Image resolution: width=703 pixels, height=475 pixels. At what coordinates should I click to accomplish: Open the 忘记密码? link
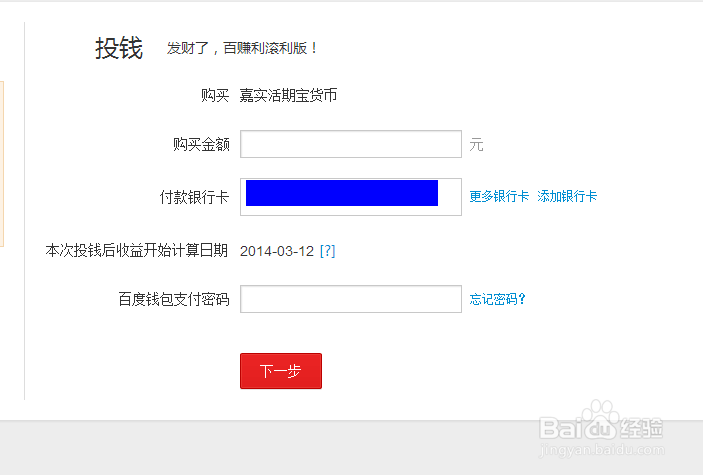click(x=497, y=299)
